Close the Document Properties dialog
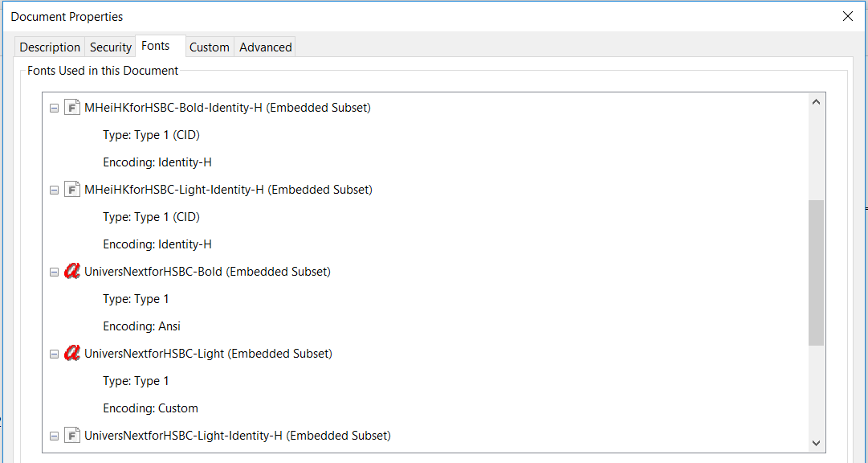Screen dimensions: 868x463 [x=848, y=16]
